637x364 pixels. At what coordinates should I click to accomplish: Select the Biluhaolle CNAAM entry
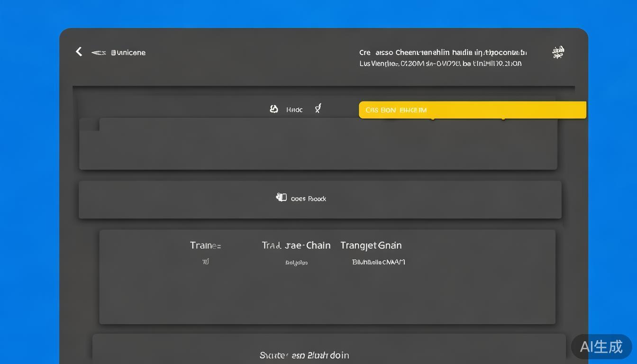[x=378, y=262]
